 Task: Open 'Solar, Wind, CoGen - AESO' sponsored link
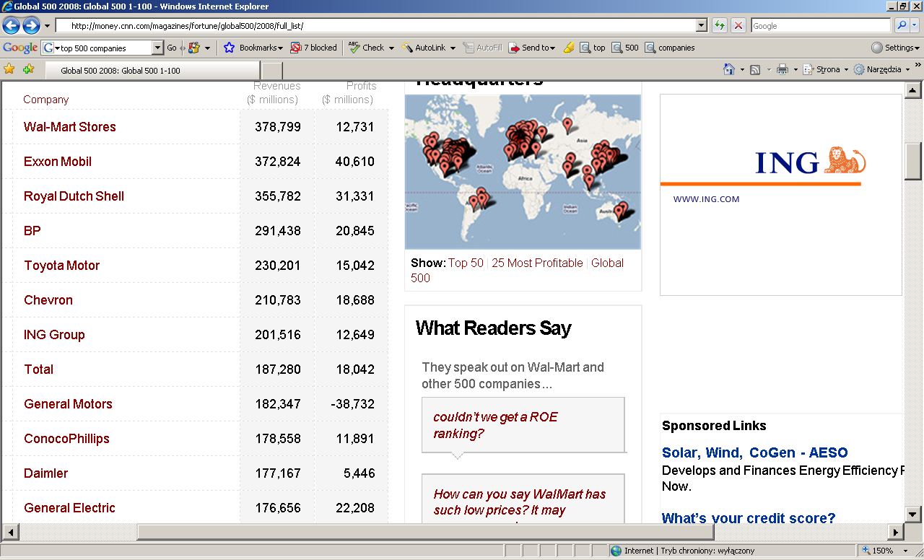[x=755, y=453]
